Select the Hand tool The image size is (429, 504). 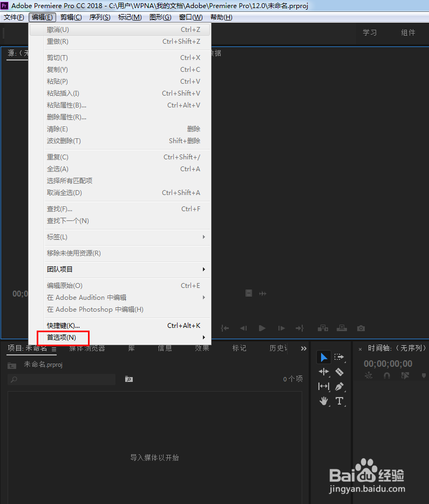[x=324, y=401]
